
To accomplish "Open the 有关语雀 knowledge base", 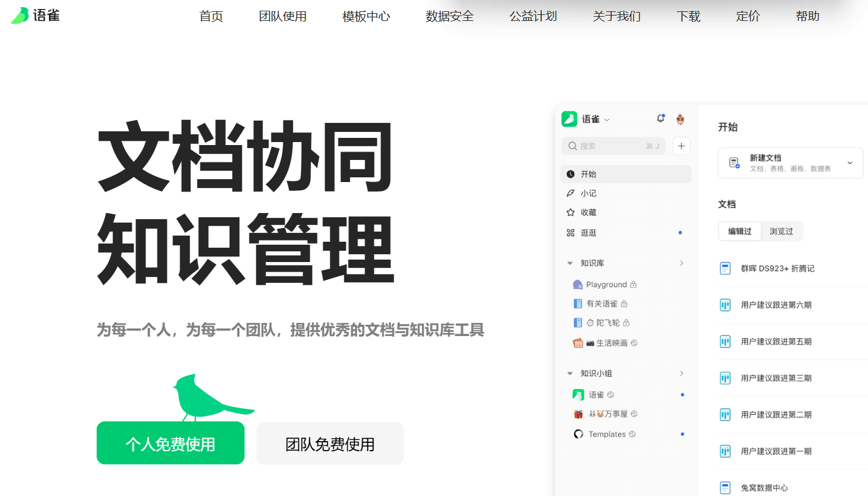I will tap(601, 304).
